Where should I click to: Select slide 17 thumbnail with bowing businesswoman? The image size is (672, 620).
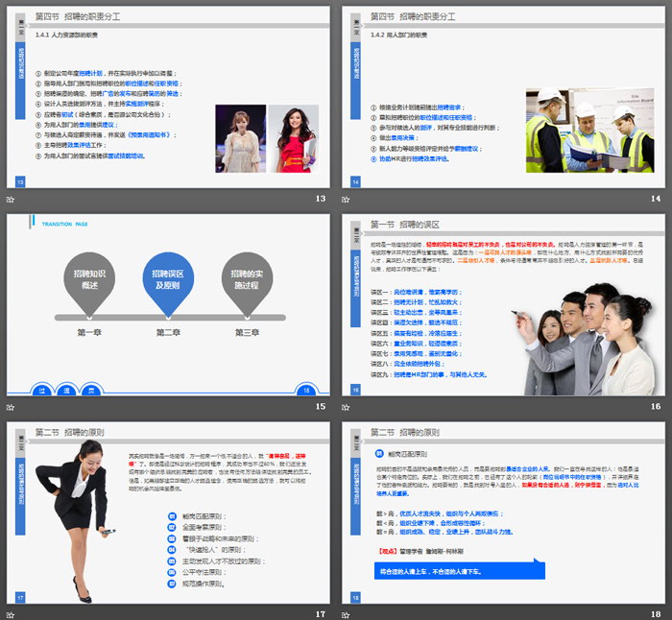(167, 513)
